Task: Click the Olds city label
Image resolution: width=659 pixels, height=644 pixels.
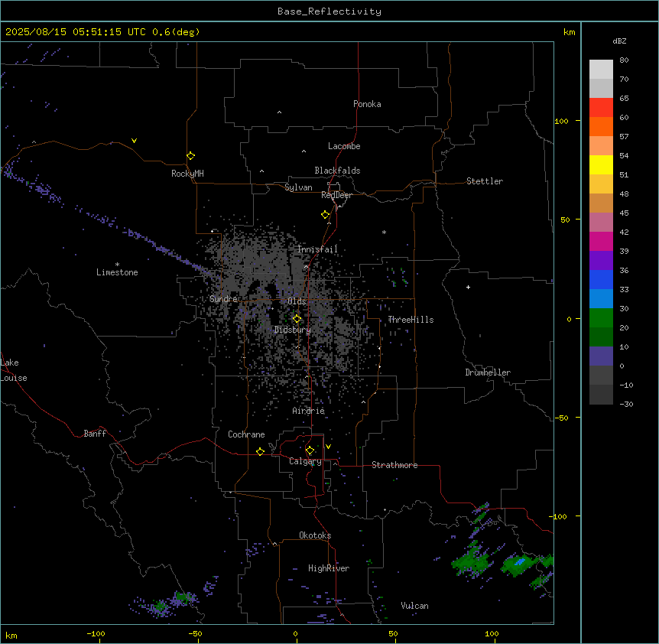Action: click(x=297, y=301)
